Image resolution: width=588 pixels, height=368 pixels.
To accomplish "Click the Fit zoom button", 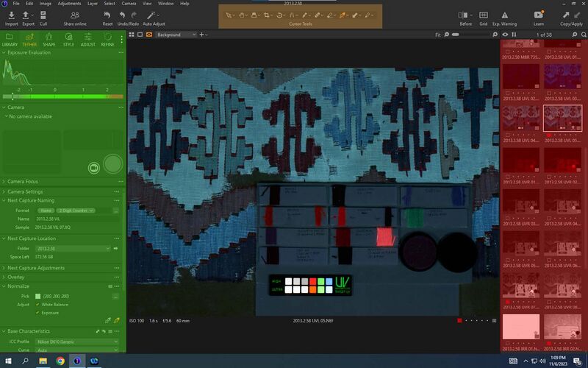I will pos(437,35).
